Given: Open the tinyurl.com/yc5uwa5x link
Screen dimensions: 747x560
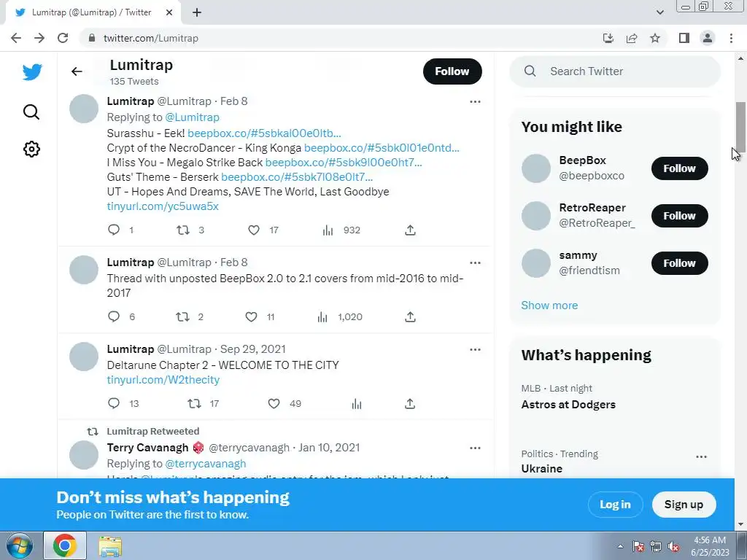Looking at the screenshot, I should (x=163, y=206).
